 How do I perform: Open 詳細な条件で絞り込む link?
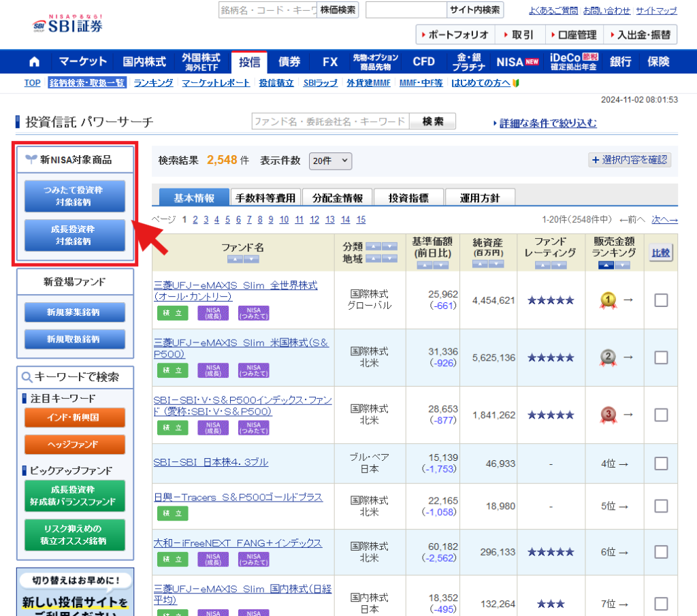(x=548, y=123)
